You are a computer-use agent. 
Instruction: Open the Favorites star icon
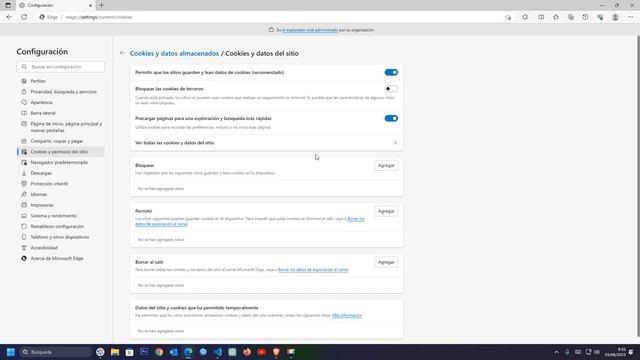[556, 17]
